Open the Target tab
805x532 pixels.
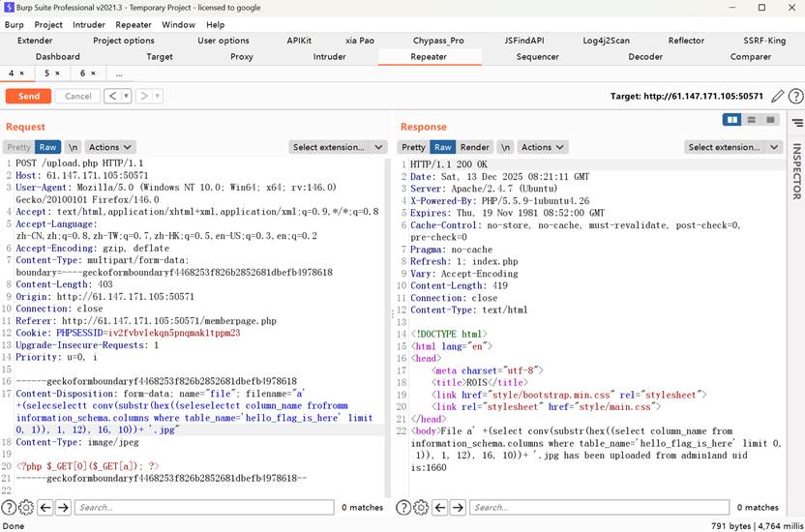click(x=159, y=57)
